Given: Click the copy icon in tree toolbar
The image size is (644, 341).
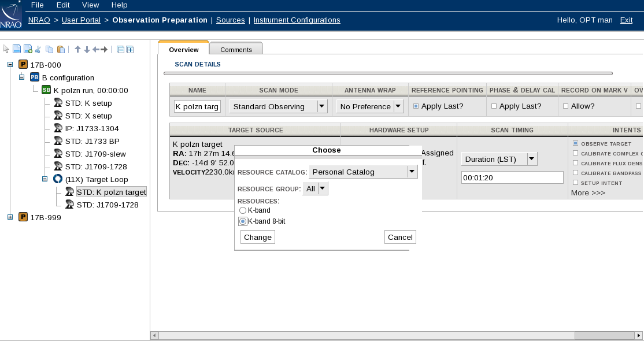Looking at the screenshot, I should (50, 50).
